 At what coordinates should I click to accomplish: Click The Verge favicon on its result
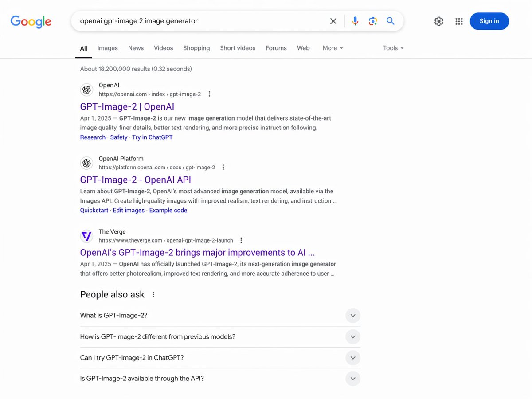[x=86, y=236]
